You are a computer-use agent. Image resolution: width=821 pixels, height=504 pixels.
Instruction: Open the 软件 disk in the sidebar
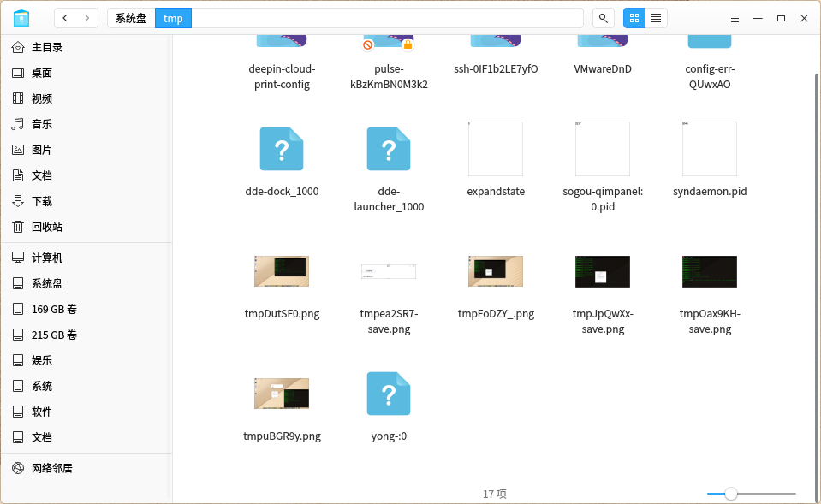[86, 412]
